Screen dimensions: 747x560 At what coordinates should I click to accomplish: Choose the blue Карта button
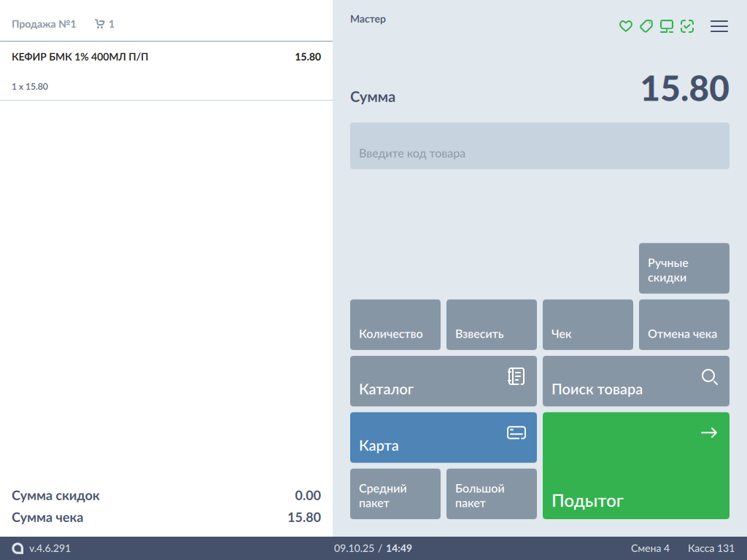pyautogui.click(x=444, y=437)
